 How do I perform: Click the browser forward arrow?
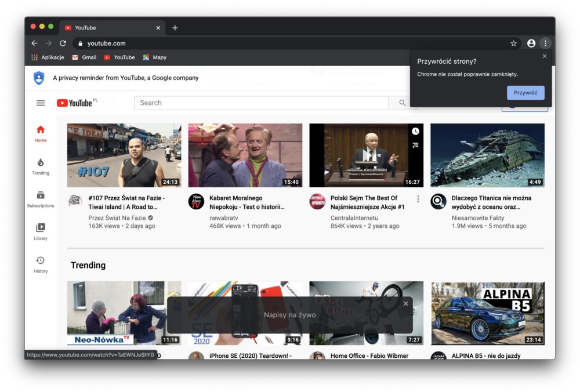pyautogui.click(x=49, y=43)
